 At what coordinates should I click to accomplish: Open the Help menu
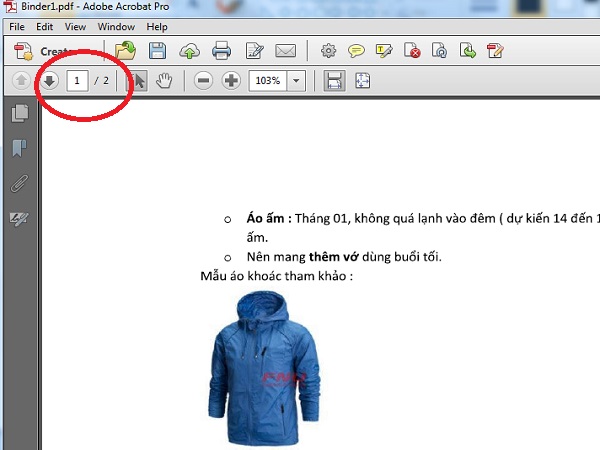click(x=157, y=27)
